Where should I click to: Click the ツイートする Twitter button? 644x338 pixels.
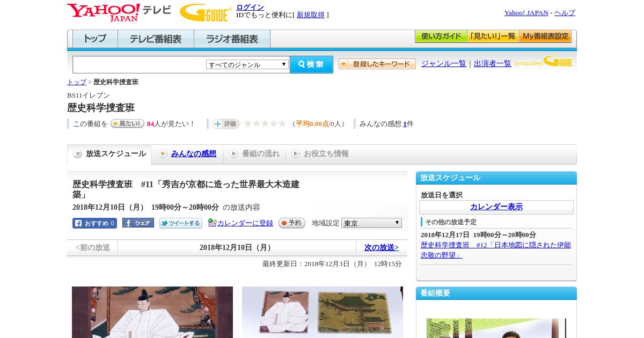click(181, 223)
